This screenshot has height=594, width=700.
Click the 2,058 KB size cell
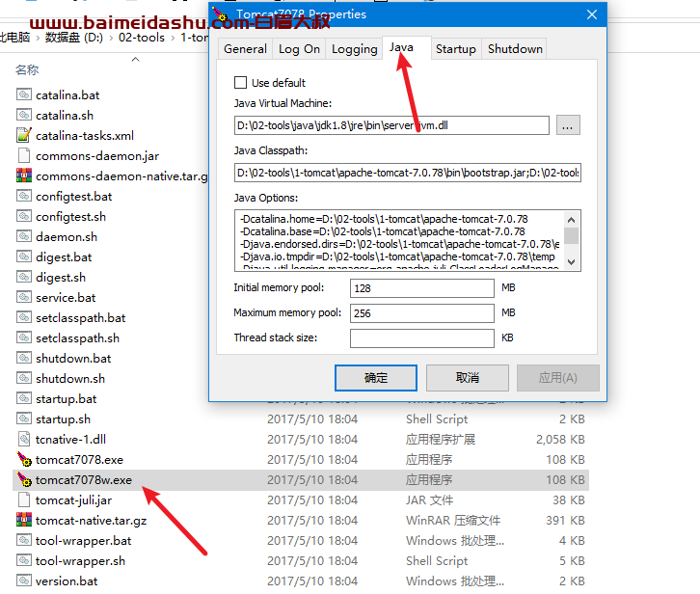click(560, 440)
